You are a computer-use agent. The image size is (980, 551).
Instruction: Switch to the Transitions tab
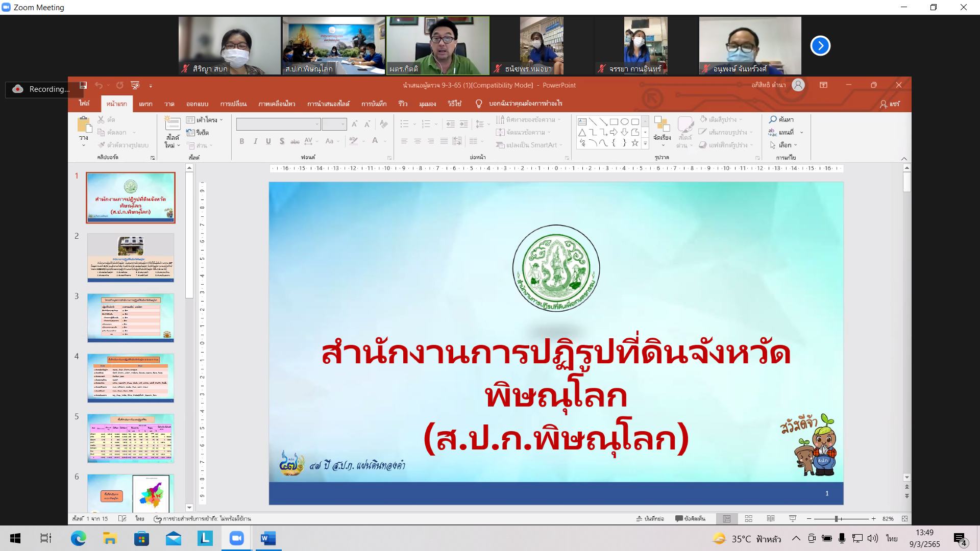(x=233, y=104)
